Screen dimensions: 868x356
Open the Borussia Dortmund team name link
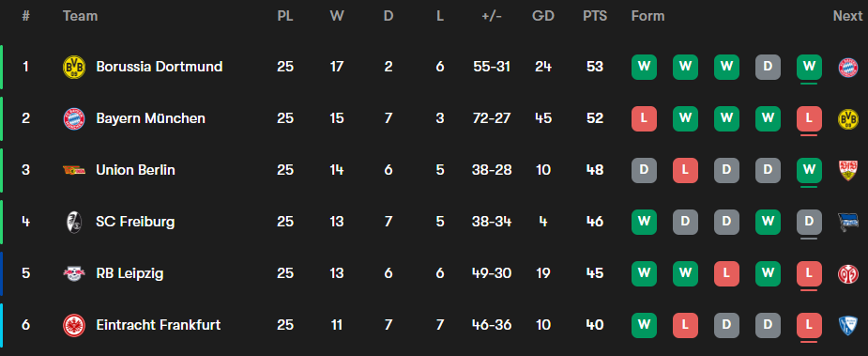pos(160,67)
